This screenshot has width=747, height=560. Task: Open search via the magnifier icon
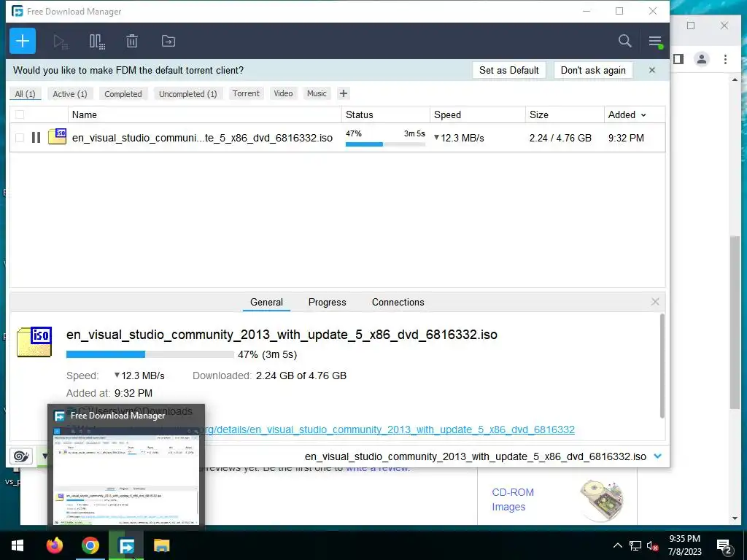click(x=624, y=41)
